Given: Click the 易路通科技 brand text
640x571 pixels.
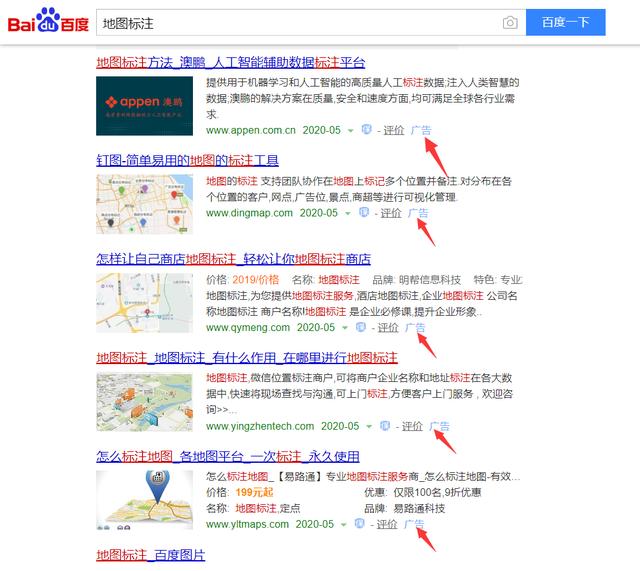Looking at the screenshot, I should 419,509.
